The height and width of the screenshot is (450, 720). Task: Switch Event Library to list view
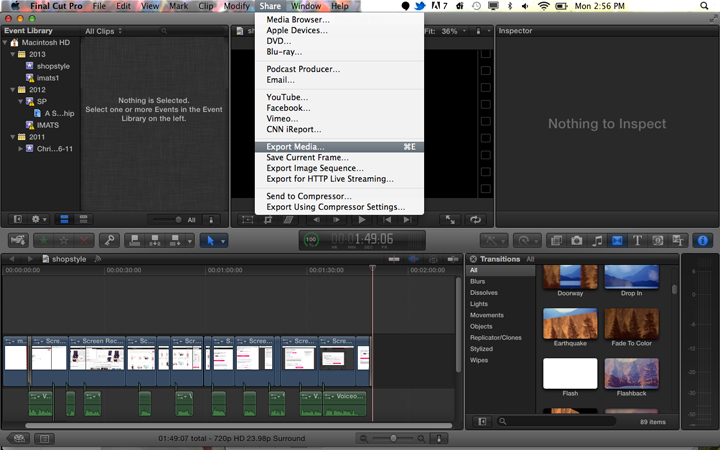click(x=83, y=219)
